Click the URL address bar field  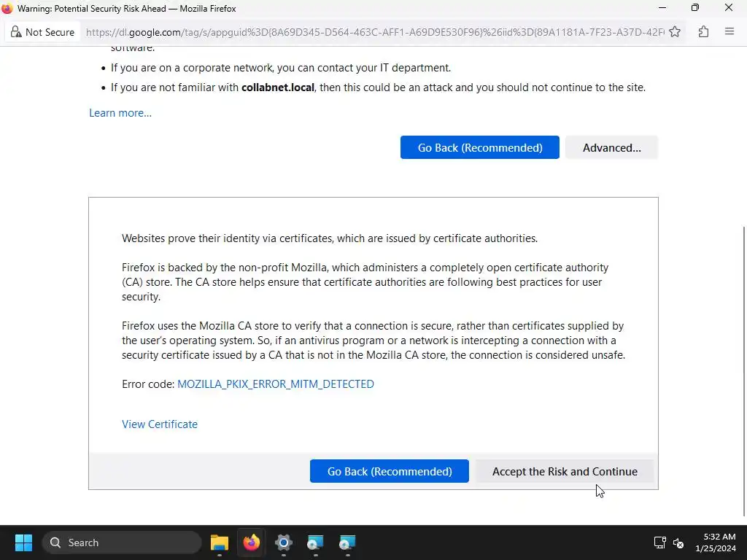pos(374,32)
